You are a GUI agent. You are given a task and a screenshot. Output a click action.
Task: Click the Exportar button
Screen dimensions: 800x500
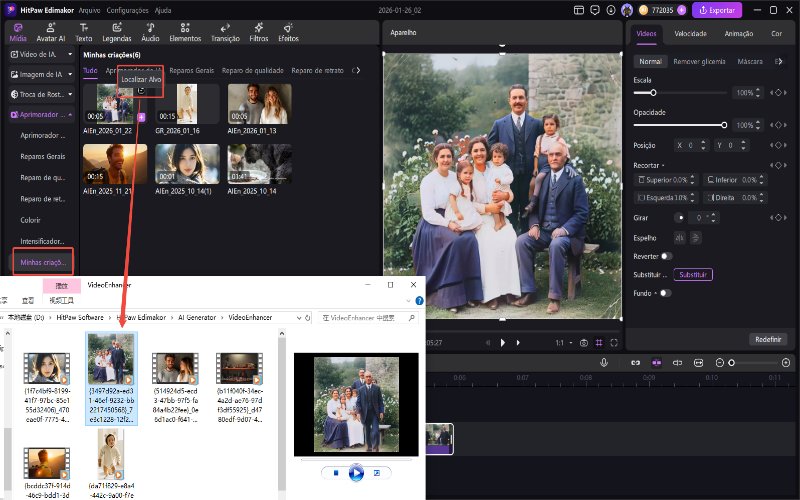click(717, 10)
